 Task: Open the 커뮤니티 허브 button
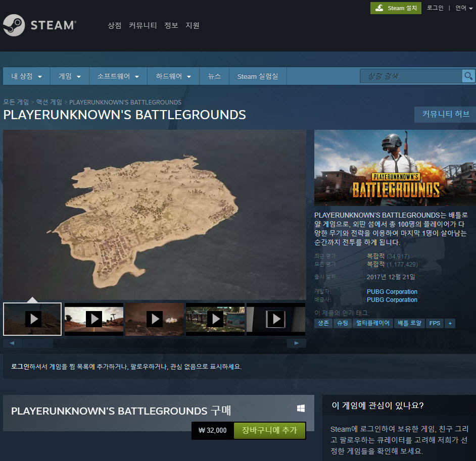click(x=445, y=114)
